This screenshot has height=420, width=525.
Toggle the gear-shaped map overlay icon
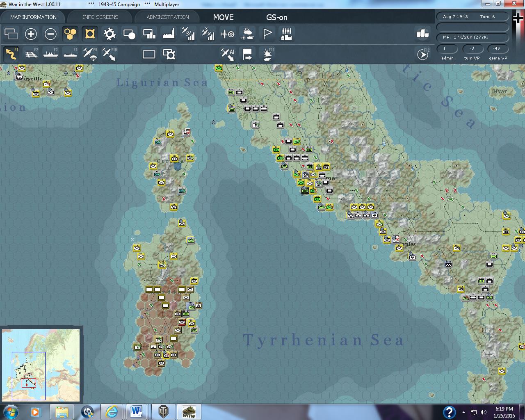110,34
